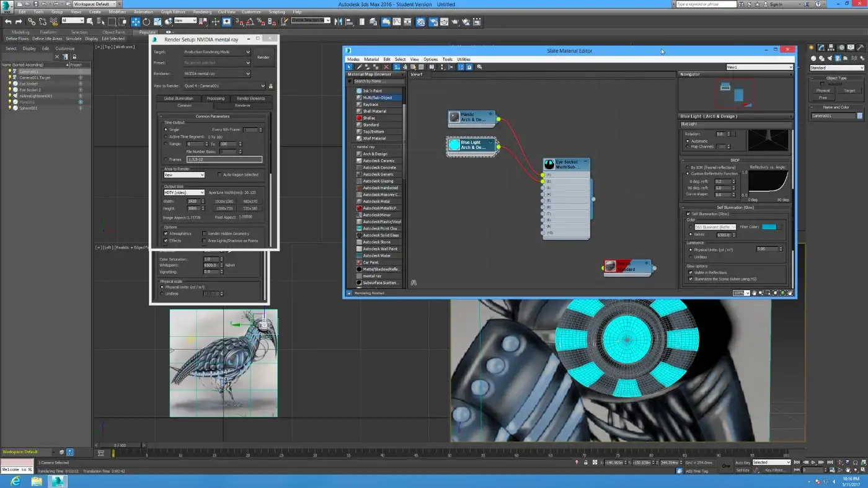Click the Target camera object type button
Viewport: 868px width, 488px height.
point(849,91)
